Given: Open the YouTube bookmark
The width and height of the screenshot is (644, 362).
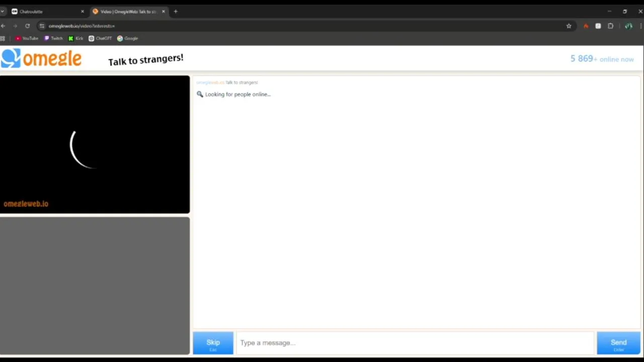Looking at the screenshot, I should [27, 38].
